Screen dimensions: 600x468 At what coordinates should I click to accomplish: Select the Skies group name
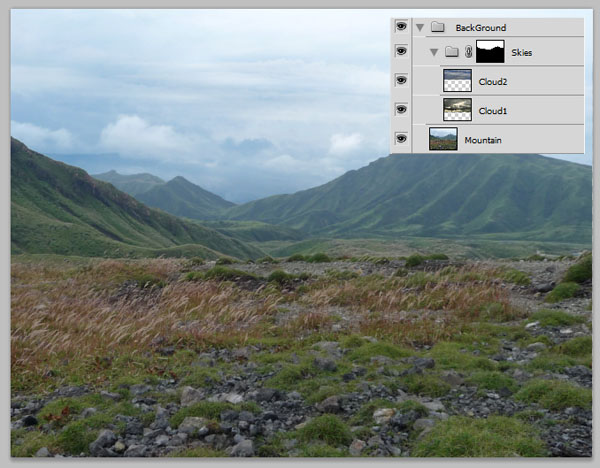[522, 53]
